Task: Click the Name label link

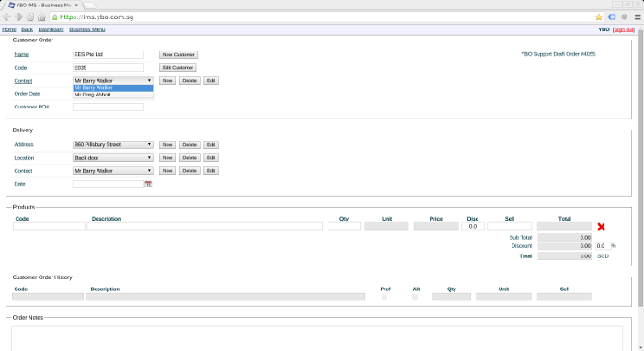Action: pos(21,54)
